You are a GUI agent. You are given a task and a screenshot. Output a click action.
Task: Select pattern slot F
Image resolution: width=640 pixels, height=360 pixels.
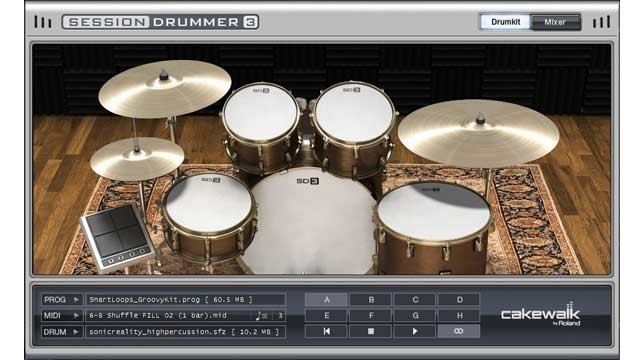[x=371, y=316]
